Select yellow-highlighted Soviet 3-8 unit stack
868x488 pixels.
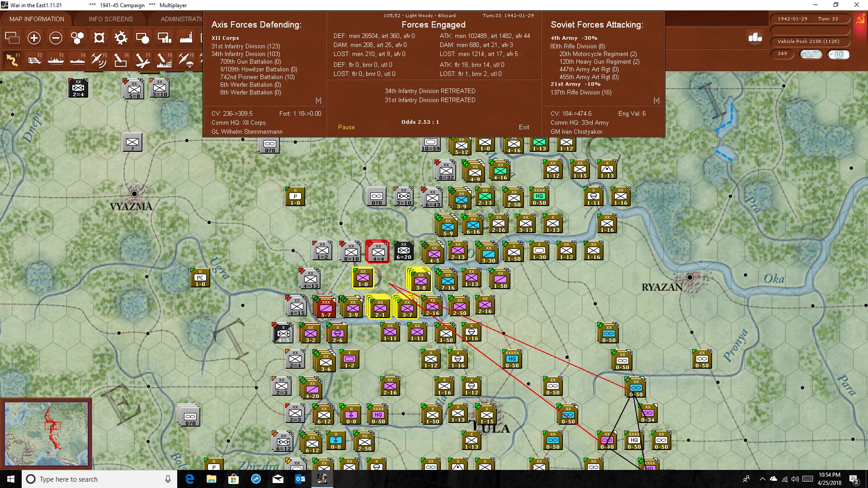[420, 280]
